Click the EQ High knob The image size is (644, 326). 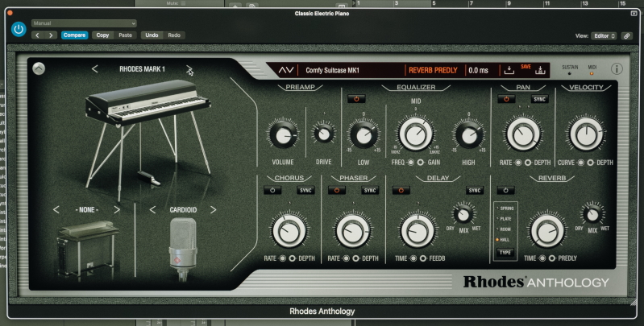pyautogui.click(x=468, y=135)
